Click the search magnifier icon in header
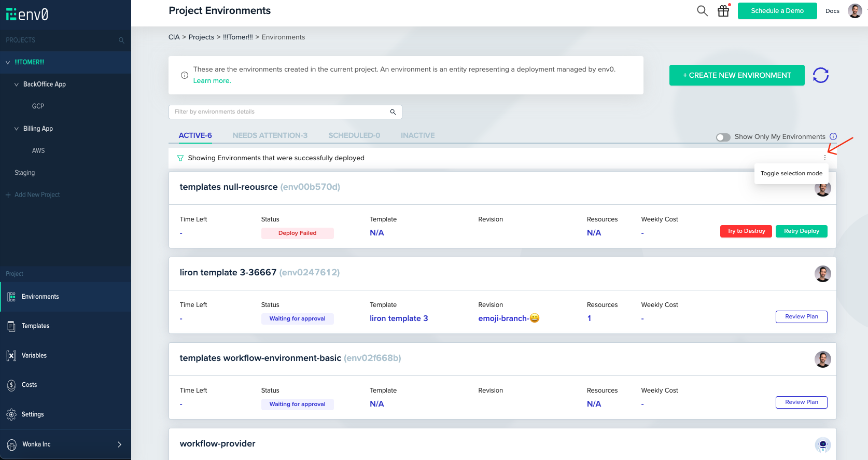This screenshot has height=460, width=868. 702,11
